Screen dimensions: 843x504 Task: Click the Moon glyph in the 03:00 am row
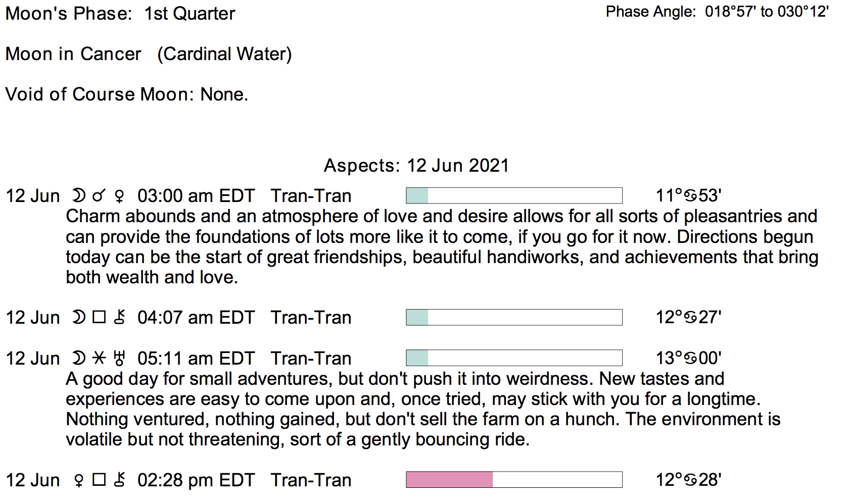[78, 196]
